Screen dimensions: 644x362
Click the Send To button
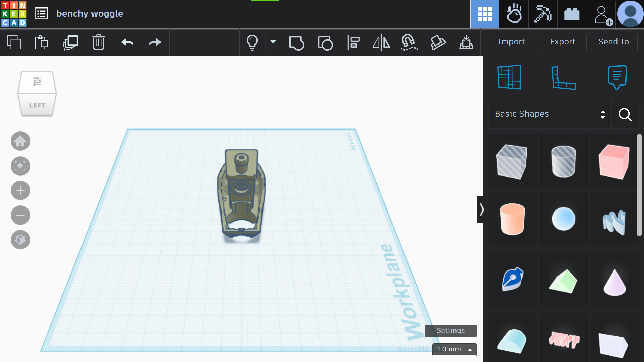613,42
